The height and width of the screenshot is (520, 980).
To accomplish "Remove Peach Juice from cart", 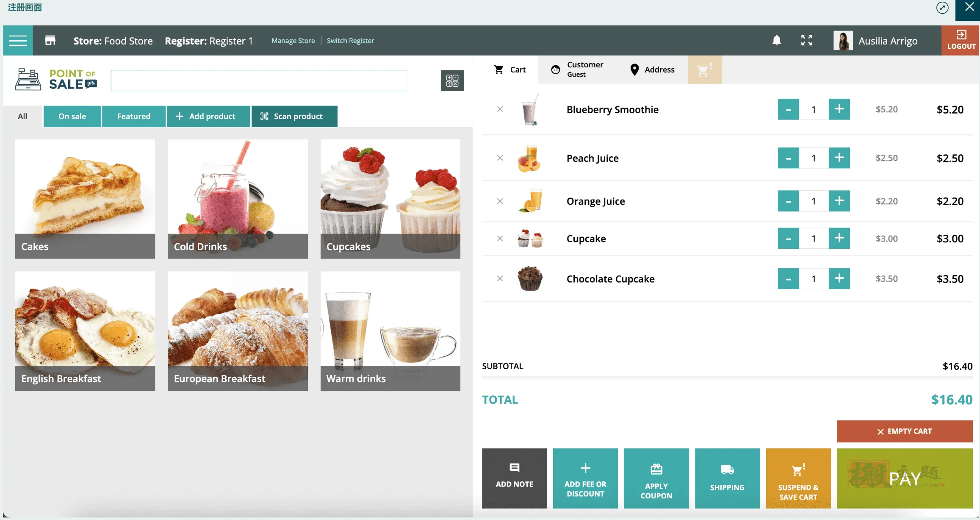I will 500,158.
